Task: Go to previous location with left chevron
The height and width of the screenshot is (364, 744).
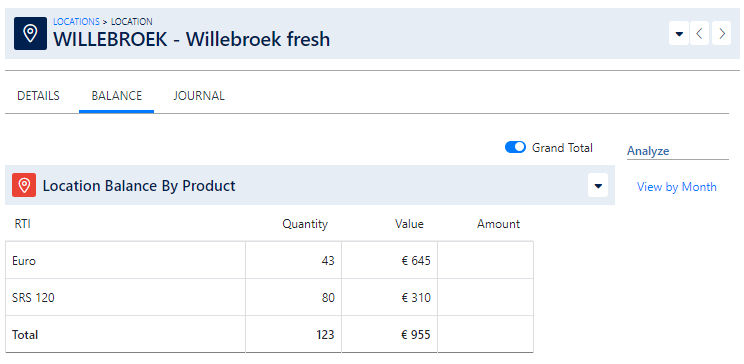Action: pyautogui.click(x=699, y=34)
